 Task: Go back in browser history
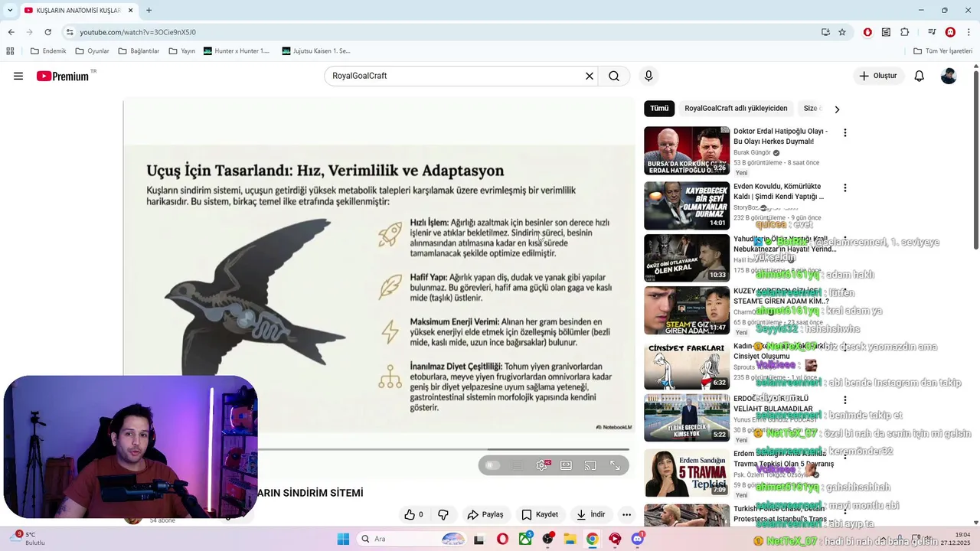11,32
